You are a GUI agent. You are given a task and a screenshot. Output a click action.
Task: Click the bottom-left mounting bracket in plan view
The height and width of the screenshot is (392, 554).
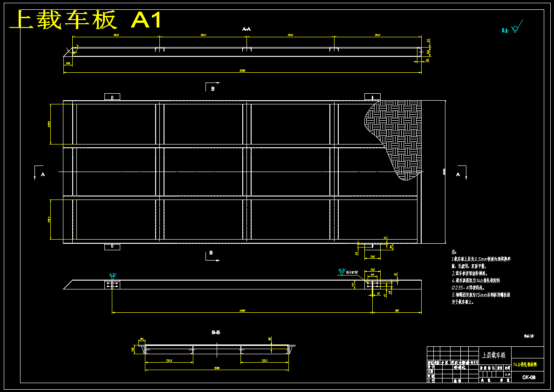tap(112, 247)
